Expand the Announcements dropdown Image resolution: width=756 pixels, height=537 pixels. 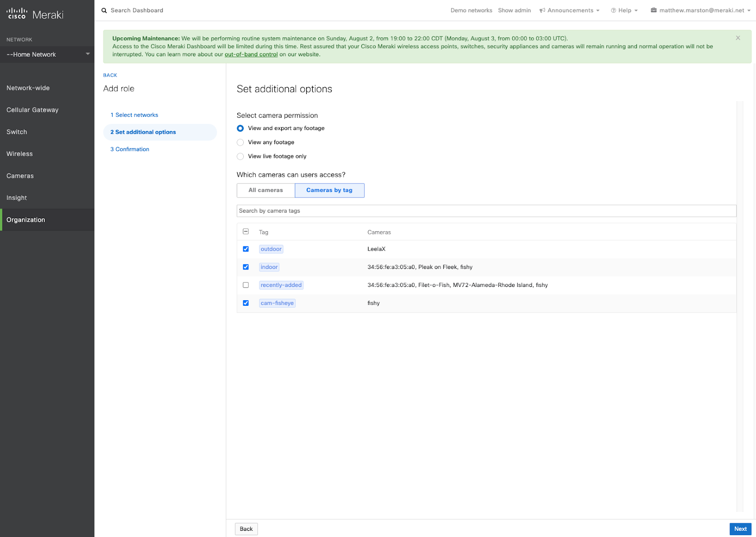pyautogui.click(x=570, y=10)
